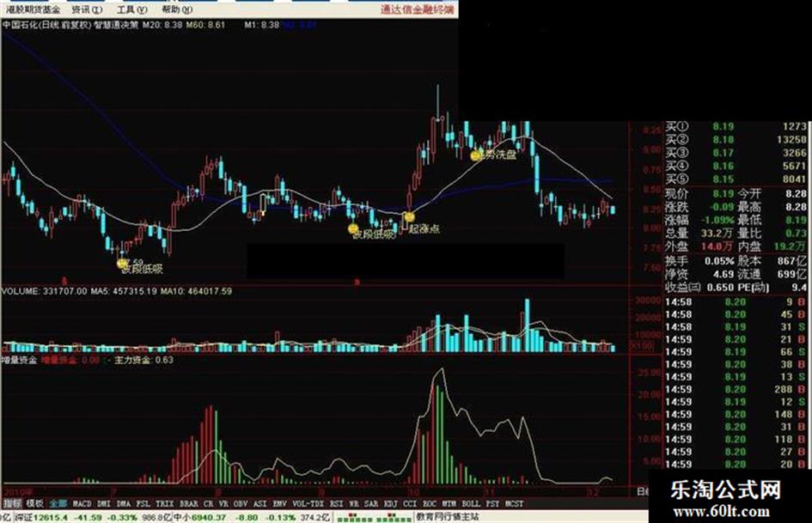
Task: Click the 波段低吸 smiley marker near 7.69 low
Action: pos(122,264)
